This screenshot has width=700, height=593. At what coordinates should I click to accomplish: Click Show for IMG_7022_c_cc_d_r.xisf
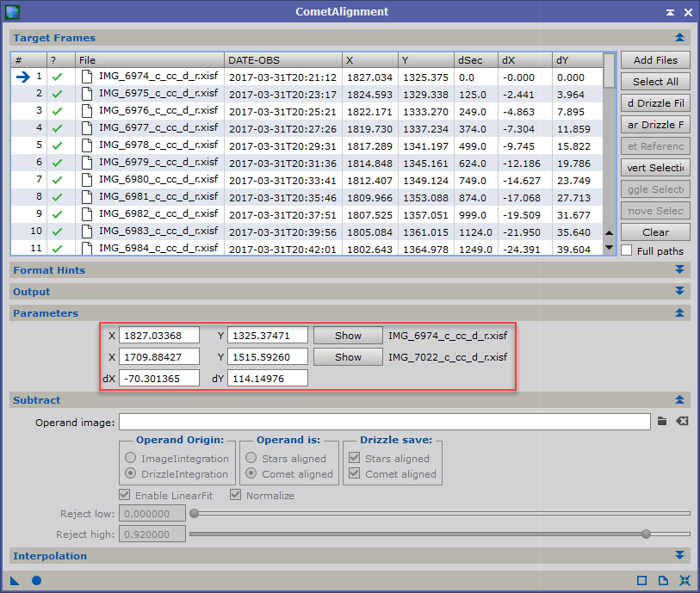tap(348, 357)
